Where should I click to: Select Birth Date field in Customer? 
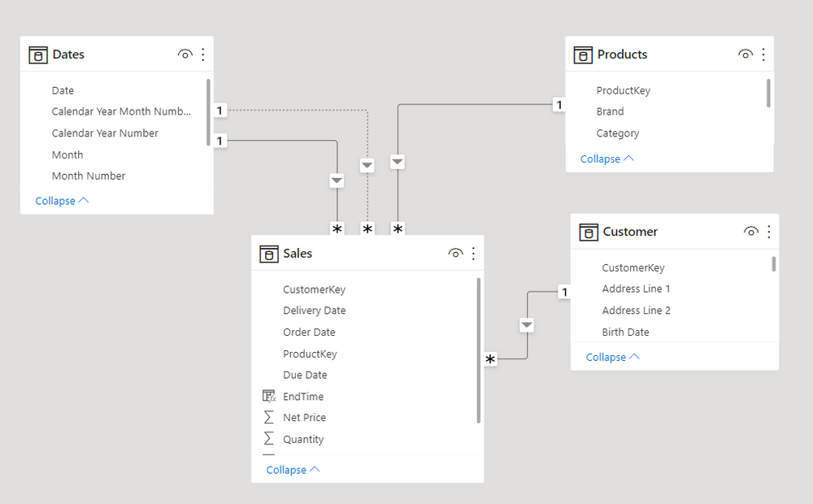[x=625, y=332]
